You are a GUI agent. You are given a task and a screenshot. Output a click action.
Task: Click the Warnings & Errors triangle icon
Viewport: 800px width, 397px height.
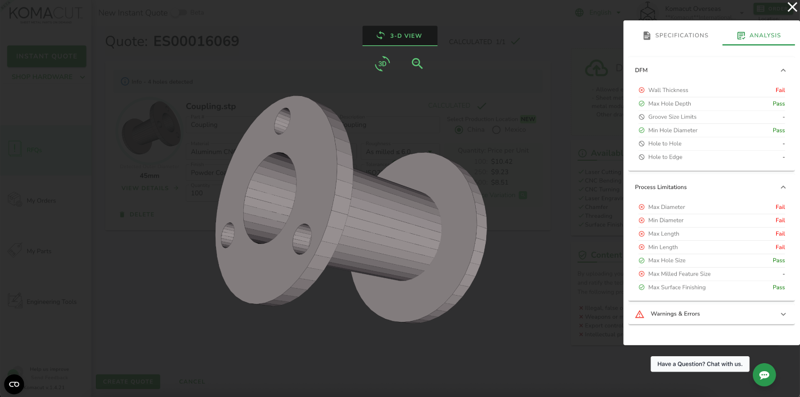639,314
